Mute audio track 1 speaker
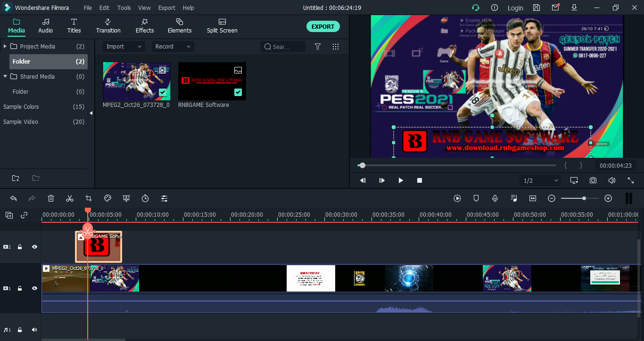This screenshot has width=644, height=341. point(34,330)
